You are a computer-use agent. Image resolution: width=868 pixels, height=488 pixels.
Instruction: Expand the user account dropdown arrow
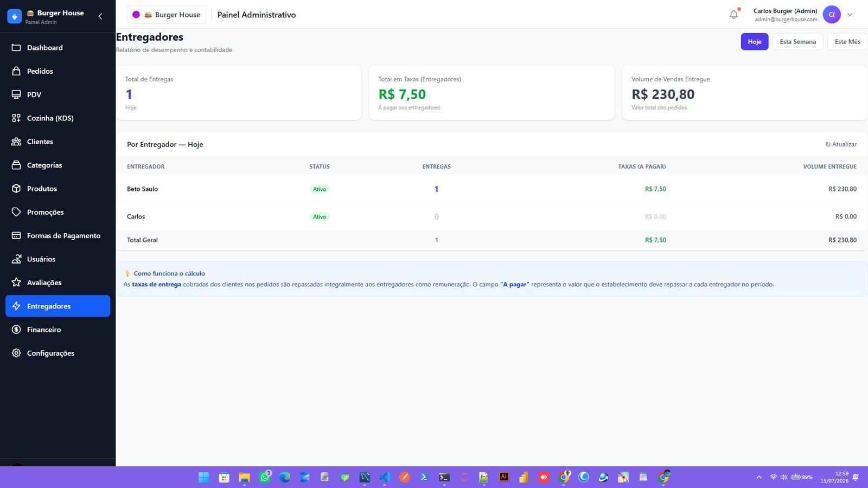pos(850,15)
